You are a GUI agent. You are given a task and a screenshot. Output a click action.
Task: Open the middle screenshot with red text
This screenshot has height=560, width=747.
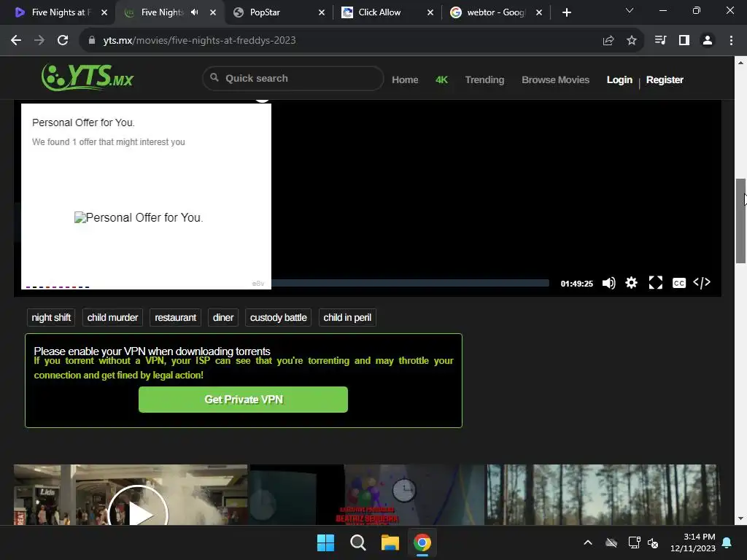pos(367,495)
